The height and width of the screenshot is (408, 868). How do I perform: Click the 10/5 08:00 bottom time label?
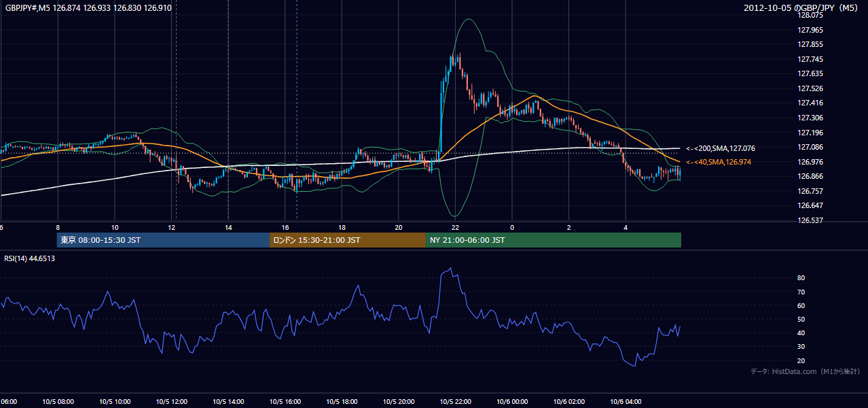58,402
